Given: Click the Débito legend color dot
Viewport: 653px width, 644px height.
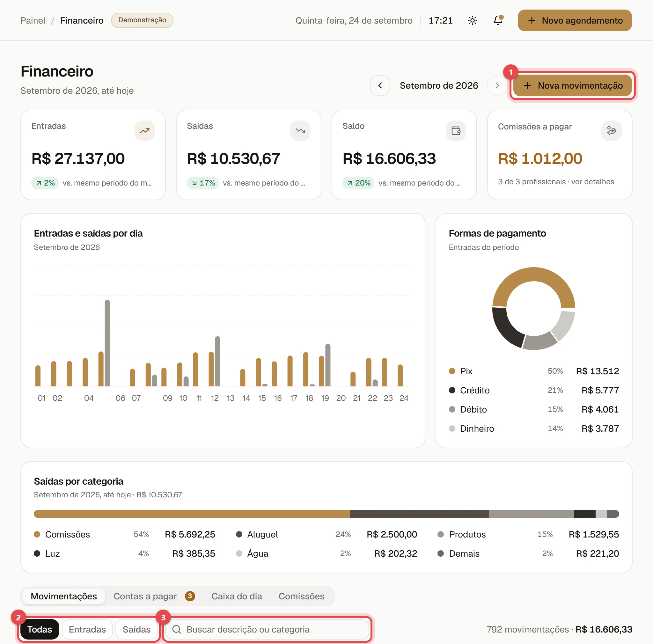Looking at the screenshot, I should click(452, 409).
